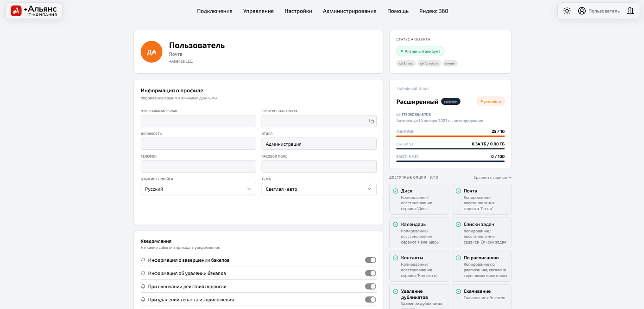Viewport: 644px width, 309px height.
Task: Click the '25 / 10' licenses value
Action: pyautogui.click(x=498, y=131)
